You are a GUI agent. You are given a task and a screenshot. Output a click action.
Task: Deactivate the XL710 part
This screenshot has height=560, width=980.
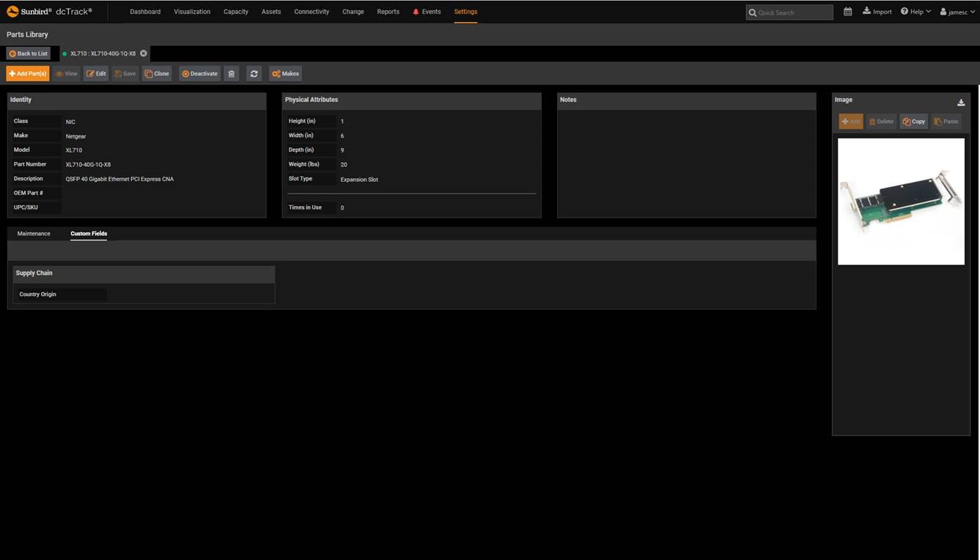pyautogui.click(x=199, y=73)
